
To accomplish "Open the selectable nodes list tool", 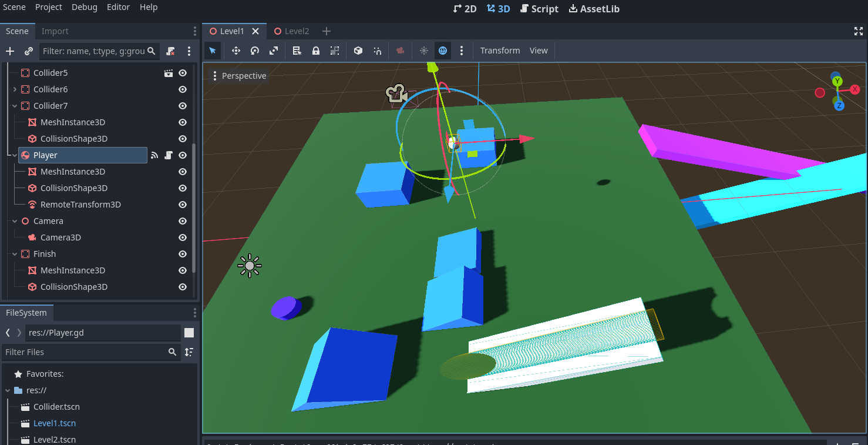I will [x=297, y=51].
